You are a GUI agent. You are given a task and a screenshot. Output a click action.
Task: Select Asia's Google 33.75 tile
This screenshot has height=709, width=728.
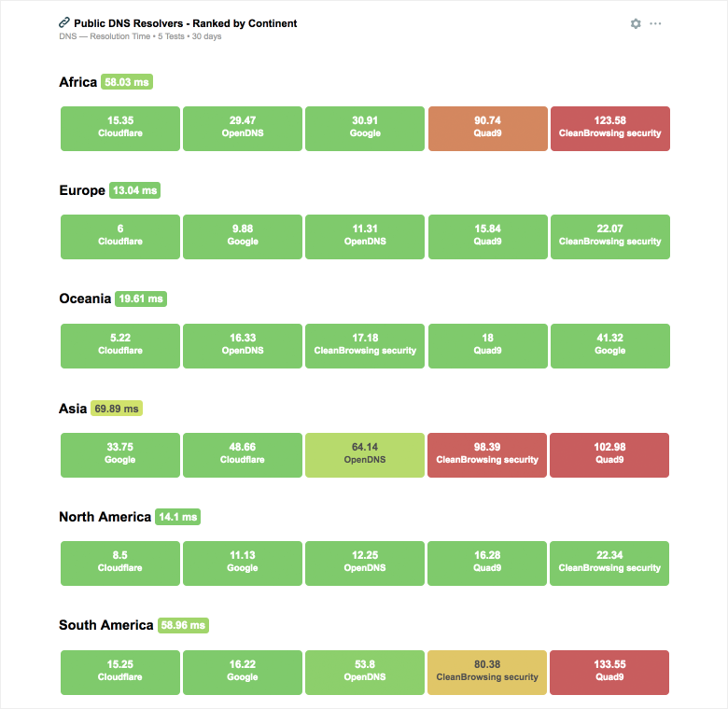[120, 454]
